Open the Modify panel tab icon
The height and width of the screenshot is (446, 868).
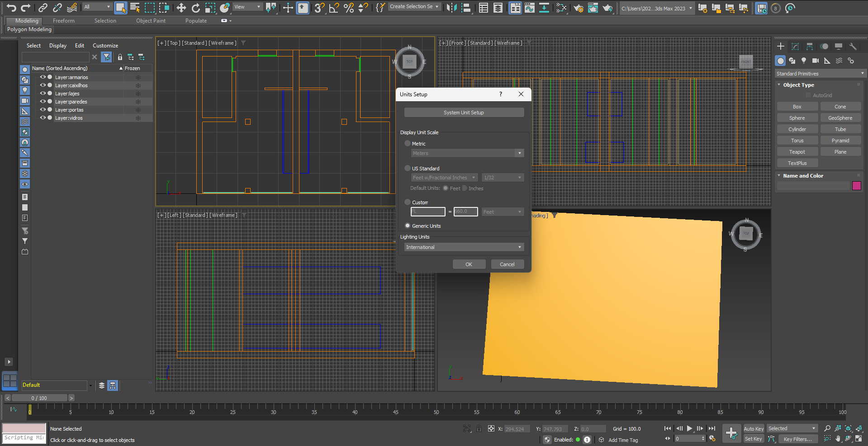click(x=795, y=47)
